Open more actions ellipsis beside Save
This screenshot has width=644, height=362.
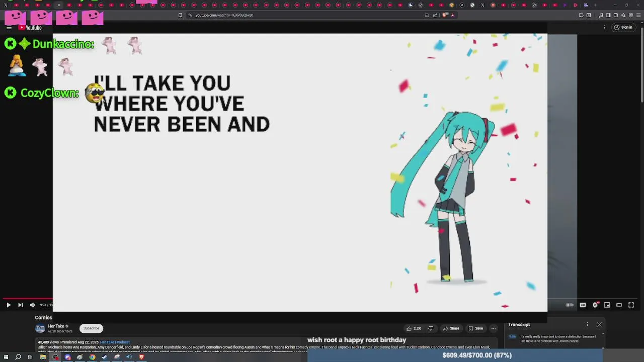(x=494, y=328)
